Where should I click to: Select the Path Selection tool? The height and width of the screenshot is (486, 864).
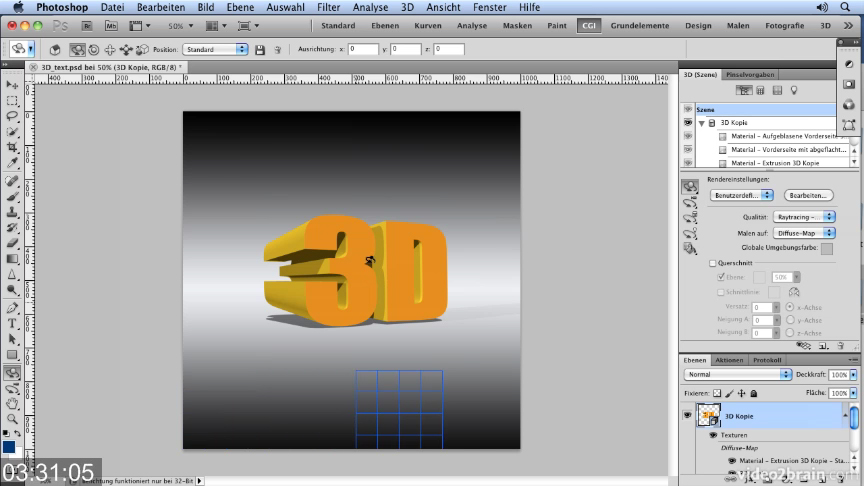[12, 339]
